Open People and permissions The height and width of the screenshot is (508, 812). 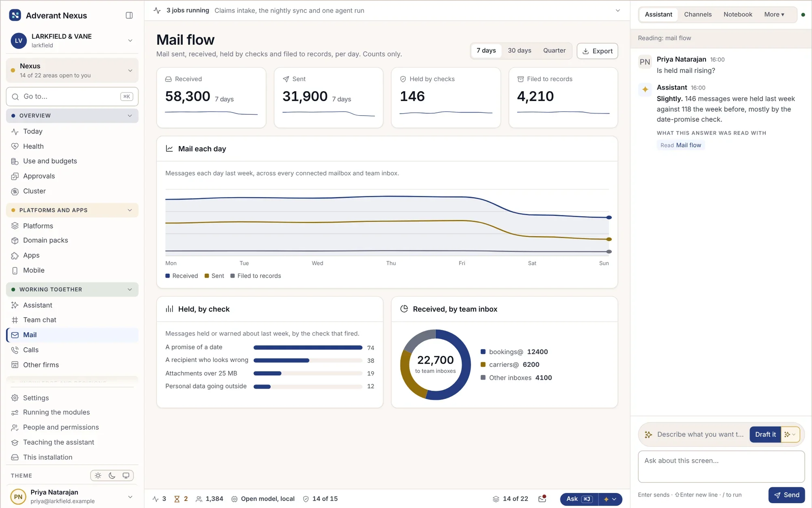[x=72, y=427]
